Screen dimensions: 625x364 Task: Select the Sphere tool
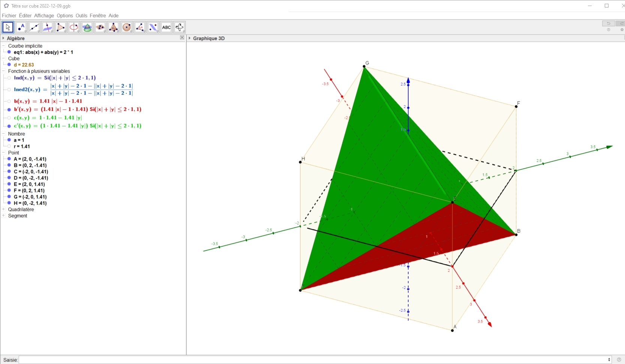pyautogui.click(x=127, y=27)
